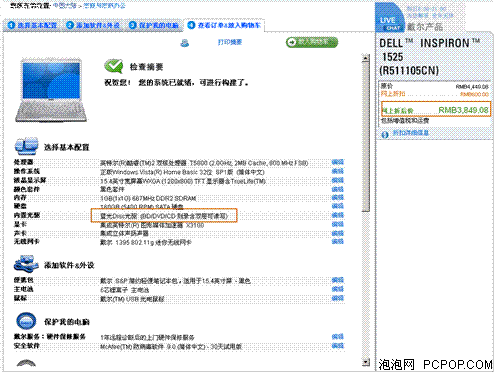Edit the 颜色套件 color kit row
497x375 pixels.
point(338,189)
